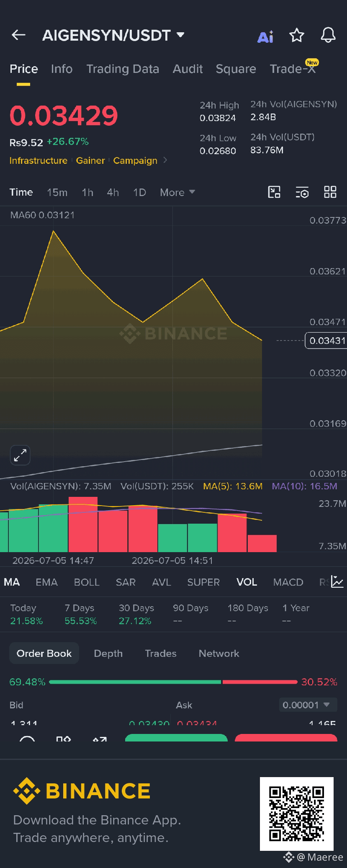The height and width of the screenshot is (868, 347).
Task: Change order book precision 0.00001
Action: click(308, 705)
